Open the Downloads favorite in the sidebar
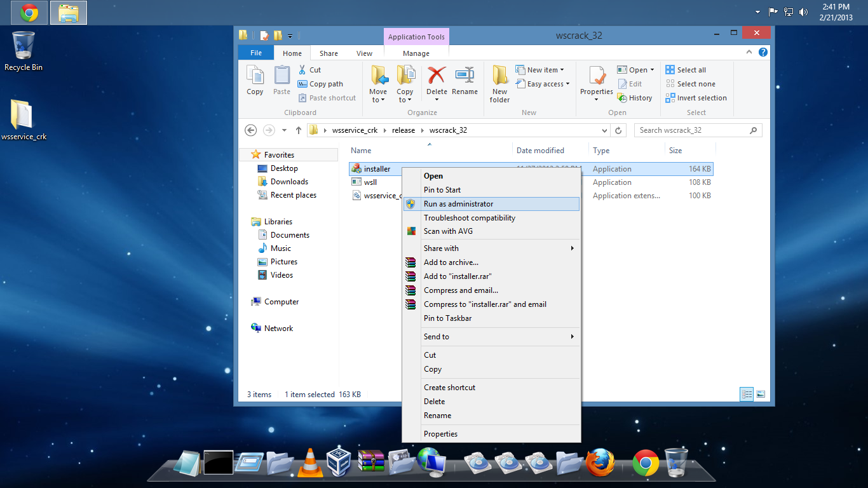Viewport: 868px width, 488px height. (x=288, y=181)
